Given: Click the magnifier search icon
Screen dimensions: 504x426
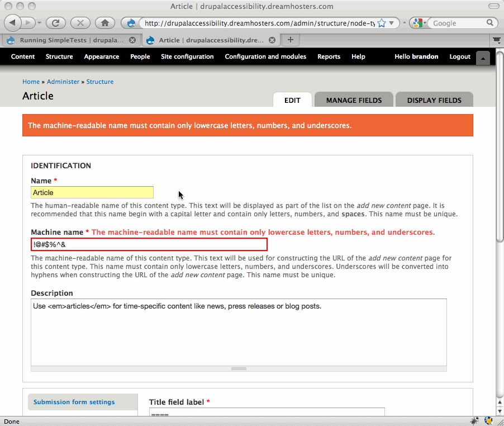Looking at the screenshot, I should (x=490, y=23).
